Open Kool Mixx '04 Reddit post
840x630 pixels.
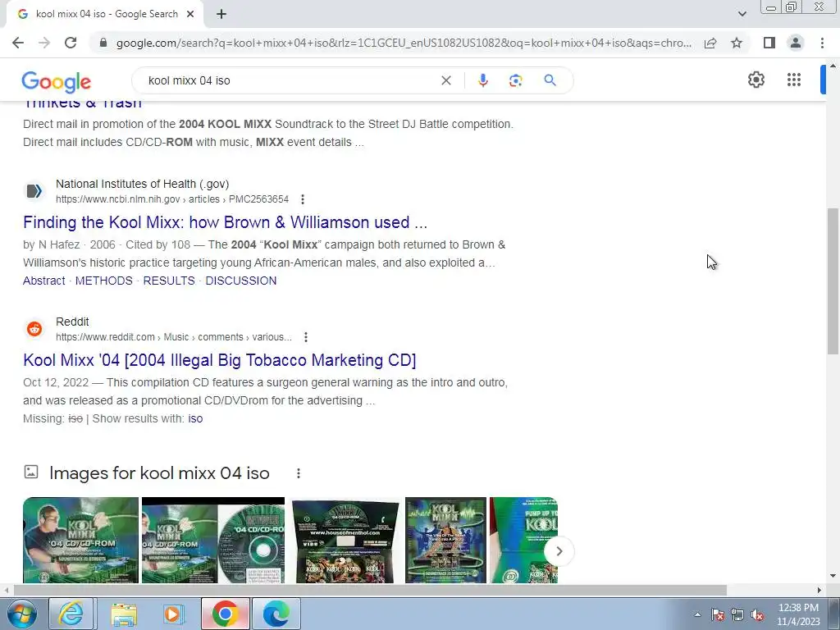pos(220,360)
